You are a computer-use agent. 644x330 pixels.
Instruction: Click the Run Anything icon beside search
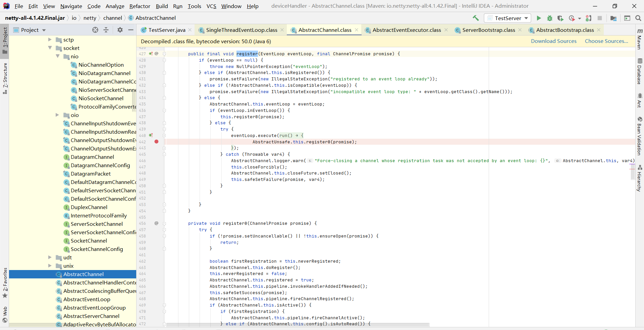point(627,18)
